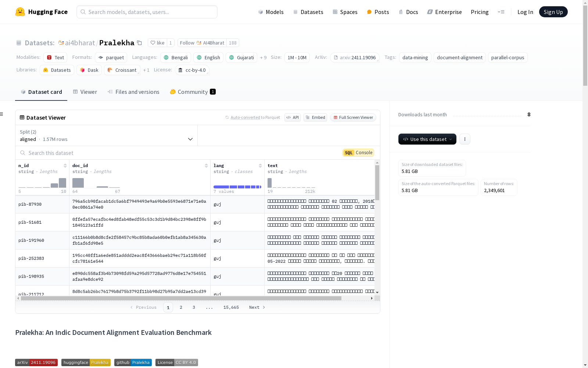Switch to the Dataset card tab

[41, 92]
